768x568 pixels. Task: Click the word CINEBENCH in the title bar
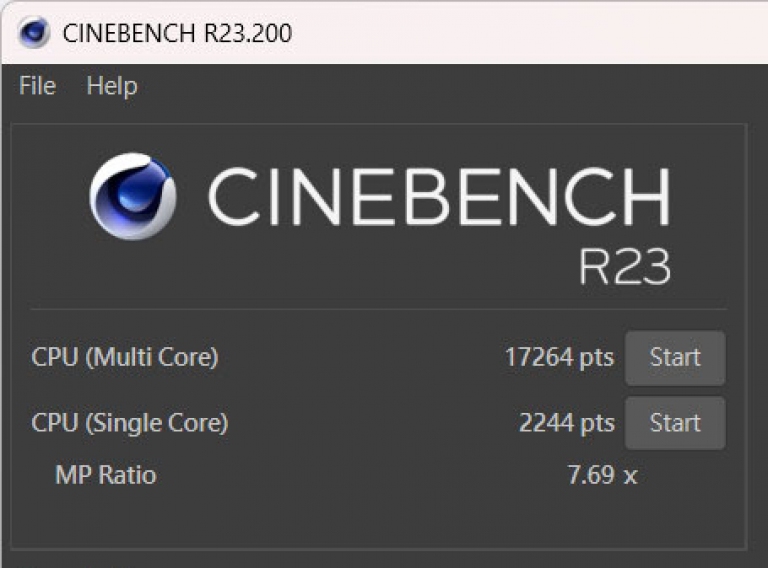pyautogui.click(x=130, y=32)
